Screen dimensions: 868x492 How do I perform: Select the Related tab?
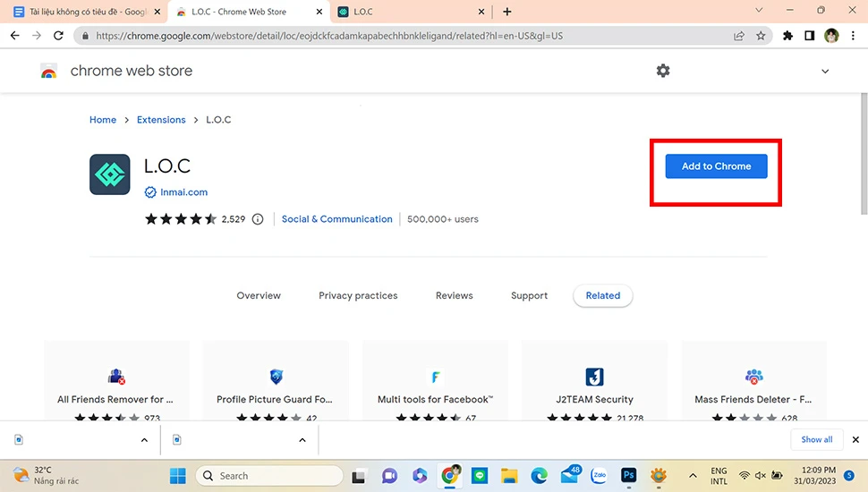click(x=603, y=295)
